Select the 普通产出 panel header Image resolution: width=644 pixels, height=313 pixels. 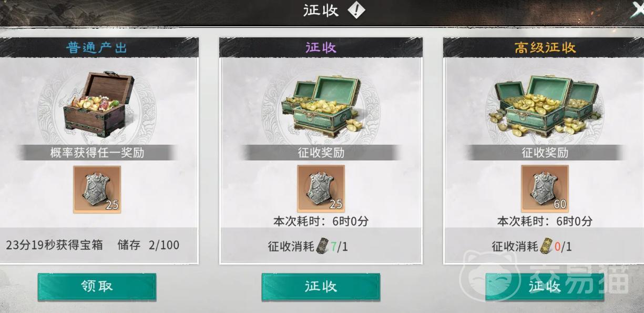pyautogui.click(x=97, y=48)
